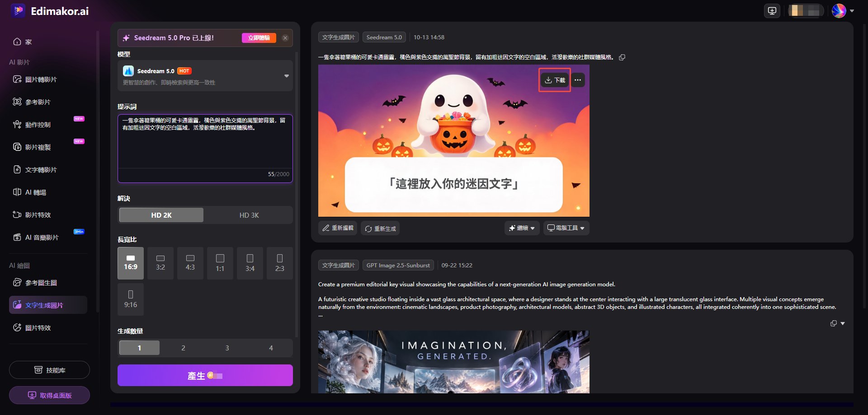Image resolution: width=868 pixels, height=415 pixels.
Task: Click the GPT Image 2.5-Sunburst model tag
Action: (398, 265)
